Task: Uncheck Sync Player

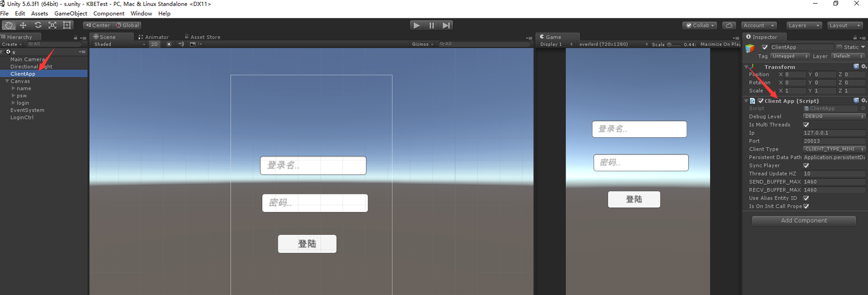Action: (807, 165)
